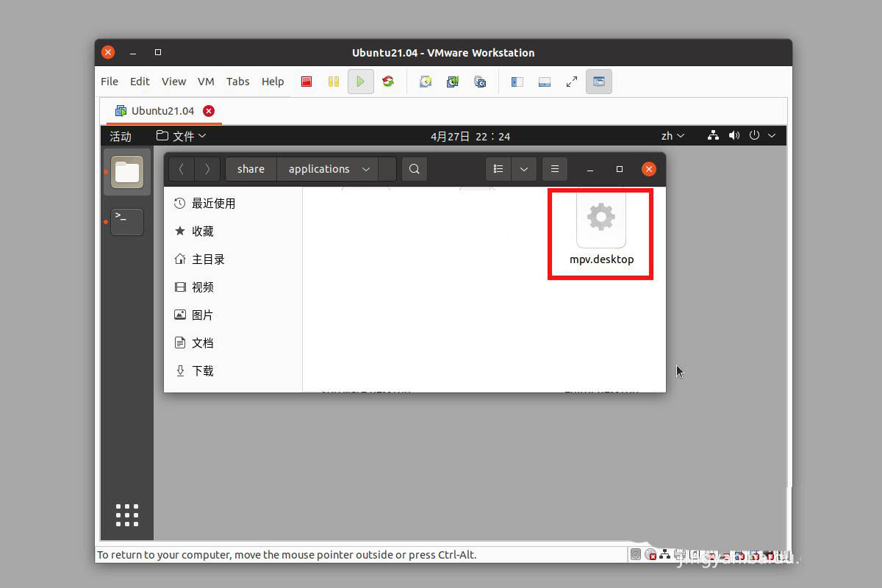This screenshot has width=882, height=588.
Task: Take a VM snapshot with the clock icon
Action: [x=426, y=82]
